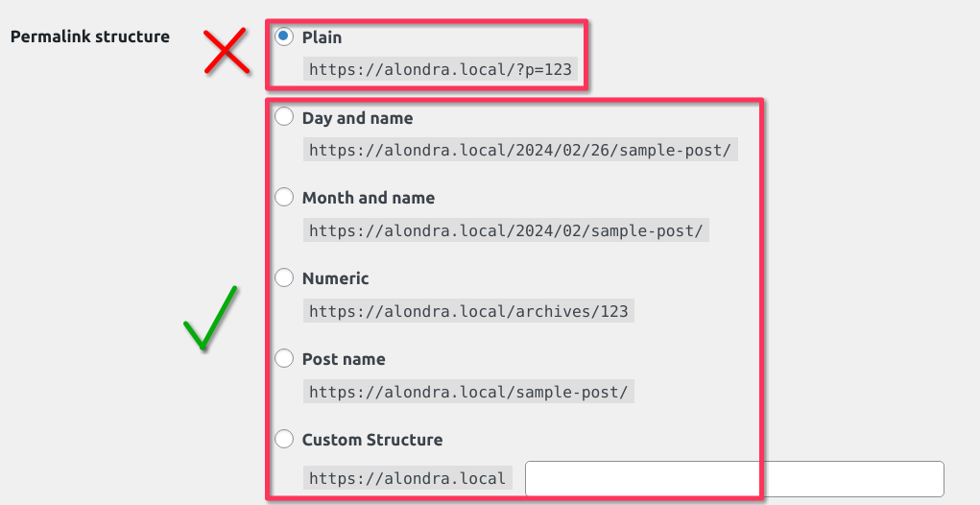Click the Month and name label
Screen dimensions: 980x505
pyautogui.click(x=369, y=198)
